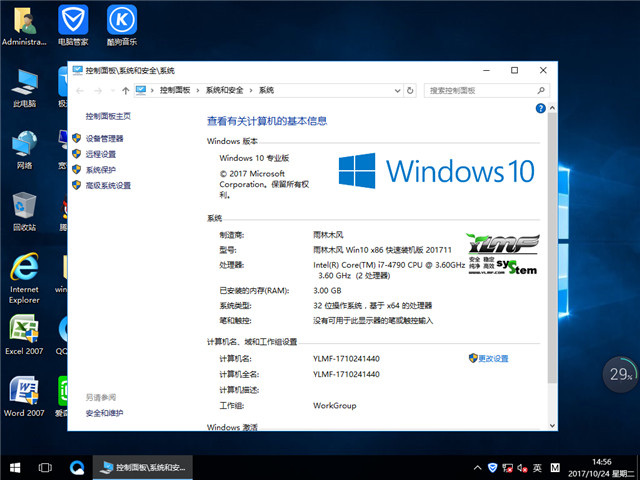
Task: Go up one level with up arrow
Action: pyautogui.click(x=125, y=91)
